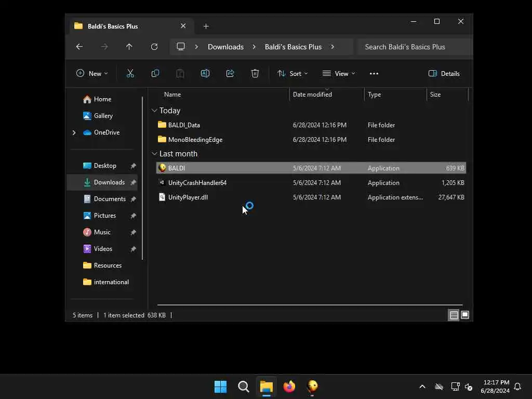Collapse the Last month group
This screenshot has width=532, height=399.
[x=154, y=154]
